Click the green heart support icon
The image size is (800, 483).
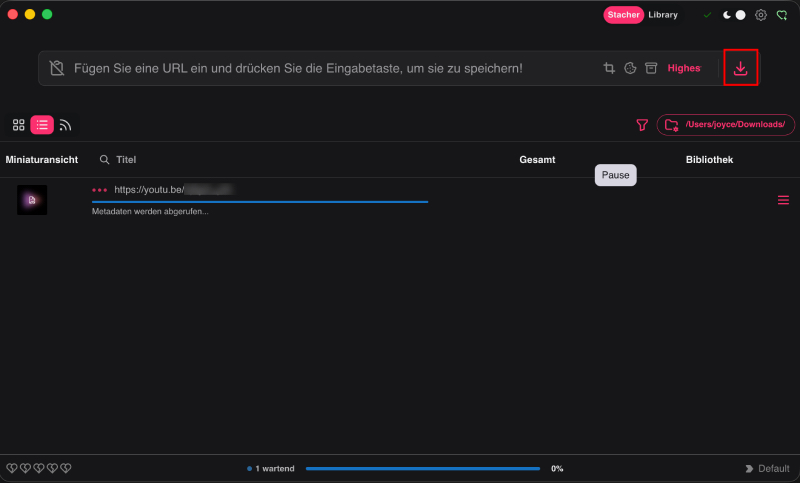click(782, 15)
